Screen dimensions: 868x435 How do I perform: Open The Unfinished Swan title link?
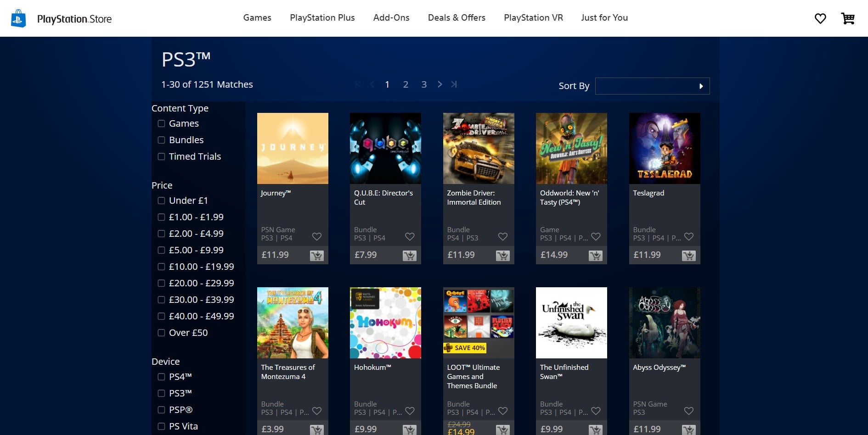[x=564, y=372]
